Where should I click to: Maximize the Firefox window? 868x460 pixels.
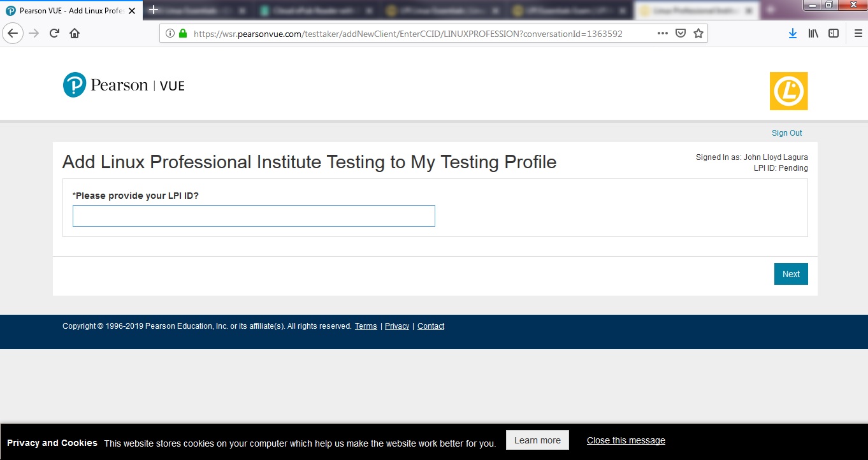click(829, 5)
